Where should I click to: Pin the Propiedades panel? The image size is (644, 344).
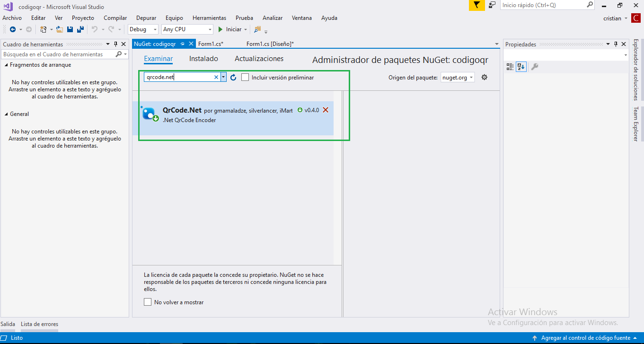pos(616,44)
